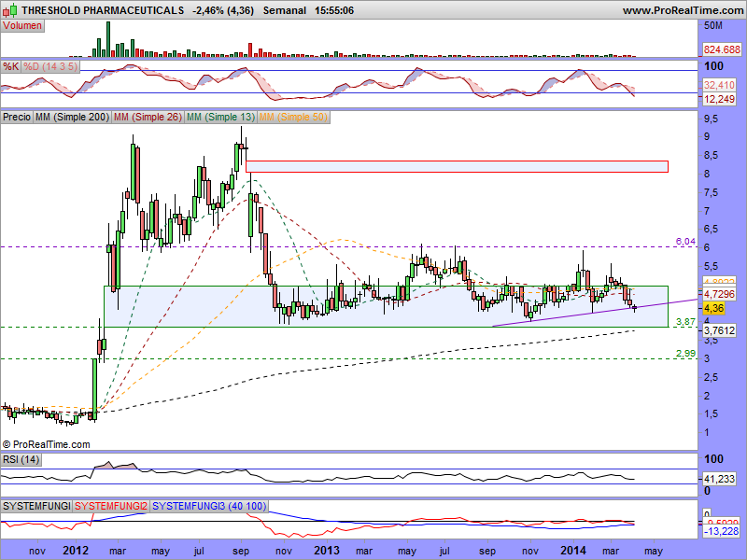This screenshot has width=747, height=560.
Task: Select the Volumen indicator label
Action: click(x=22, y=26)
